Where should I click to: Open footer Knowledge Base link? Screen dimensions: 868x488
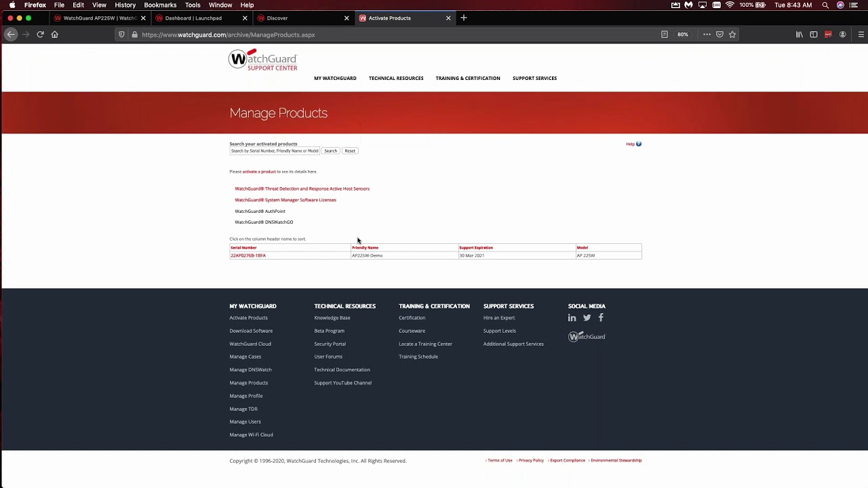(332, 318)
